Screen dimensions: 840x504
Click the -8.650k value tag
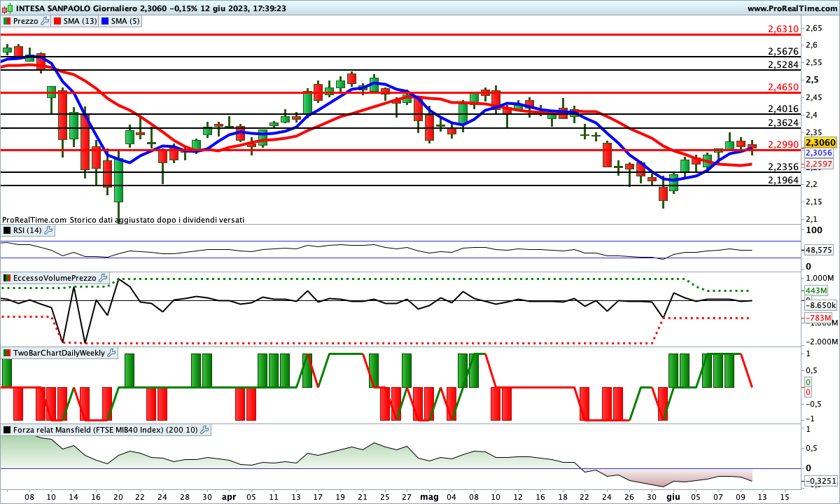click(x=820, y=305)
